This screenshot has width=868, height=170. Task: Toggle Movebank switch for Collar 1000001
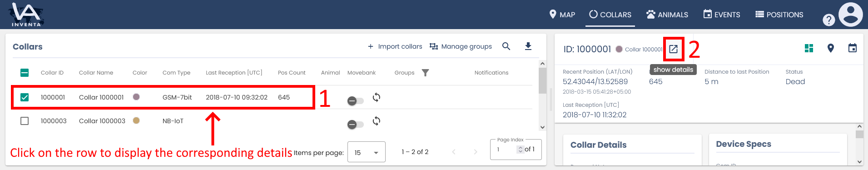coord(355,101)
